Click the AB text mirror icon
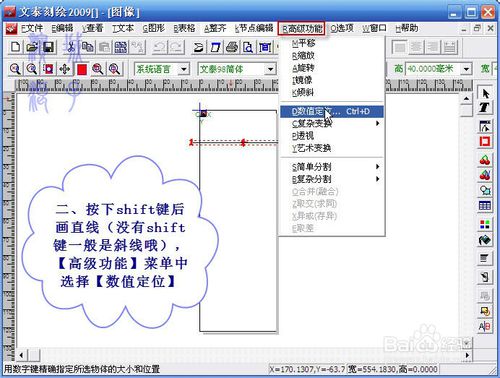The height and width of the screenshot is (378, 500). point(485,326)
